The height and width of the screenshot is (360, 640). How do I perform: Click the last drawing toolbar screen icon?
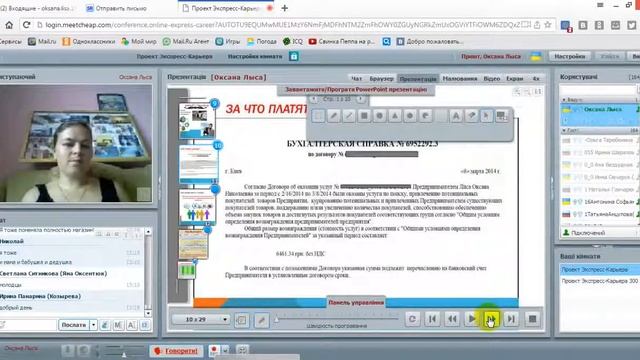click(x=502, y=116)
